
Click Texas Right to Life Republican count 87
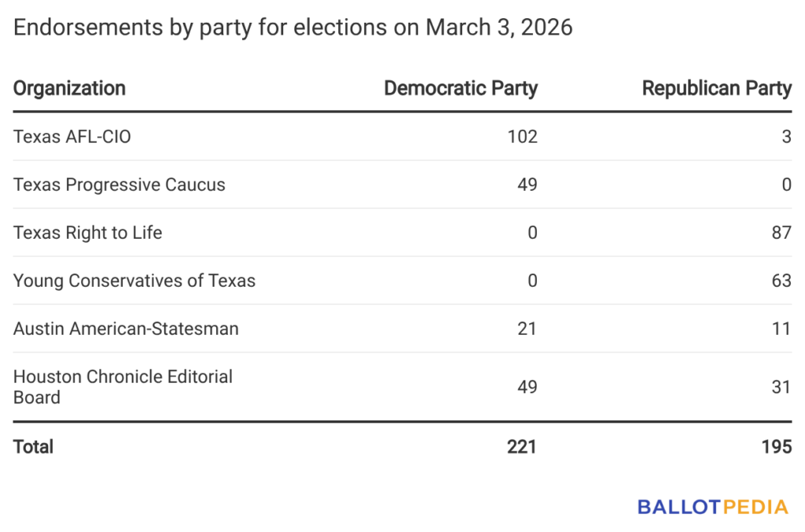pyautogui.click(x=781, y=233)
